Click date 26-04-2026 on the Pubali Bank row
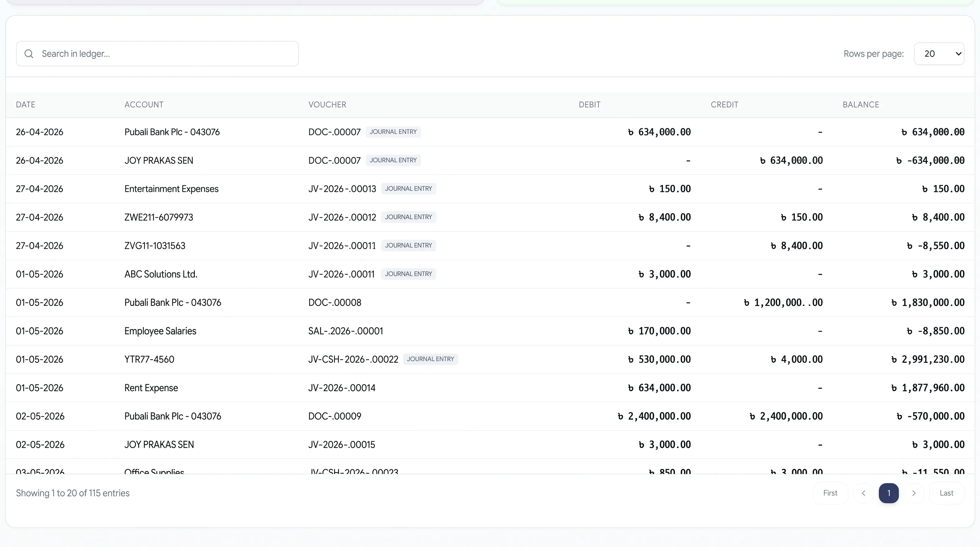 tap(40, 132)
